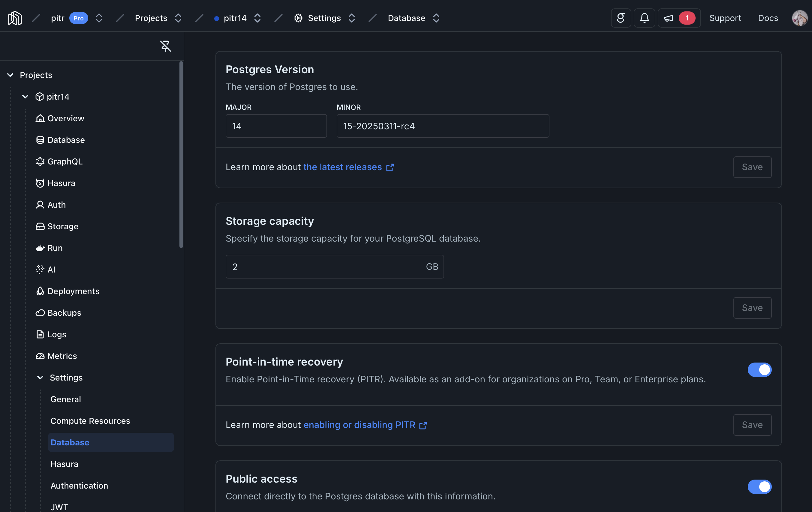Collapse the pitr14 project tree
The height and width of the screenshot is (512, 812).
tap(25, 97)
